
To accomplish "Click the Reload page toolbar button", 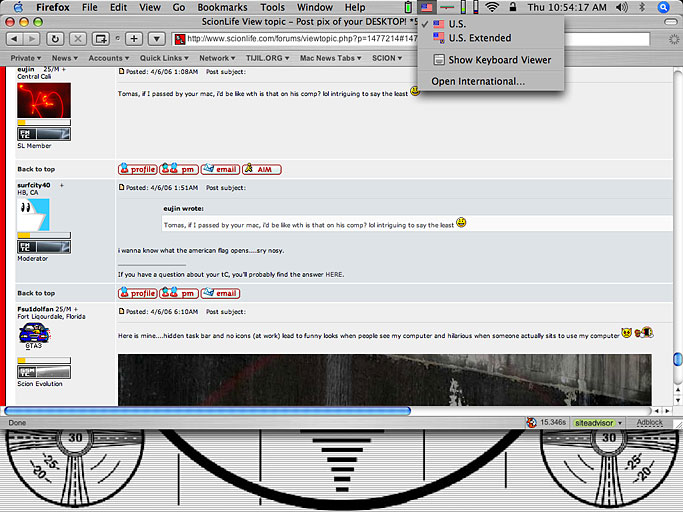I will 54,39.
